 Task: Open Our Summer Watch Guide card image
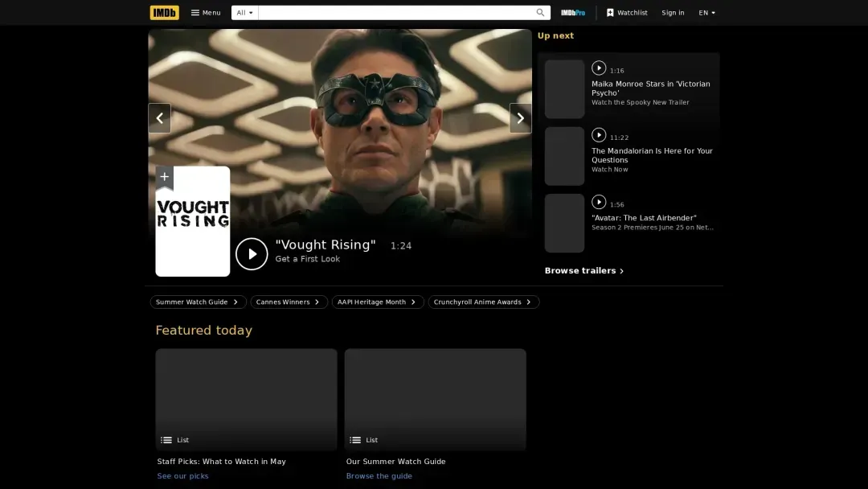(435, 399)
